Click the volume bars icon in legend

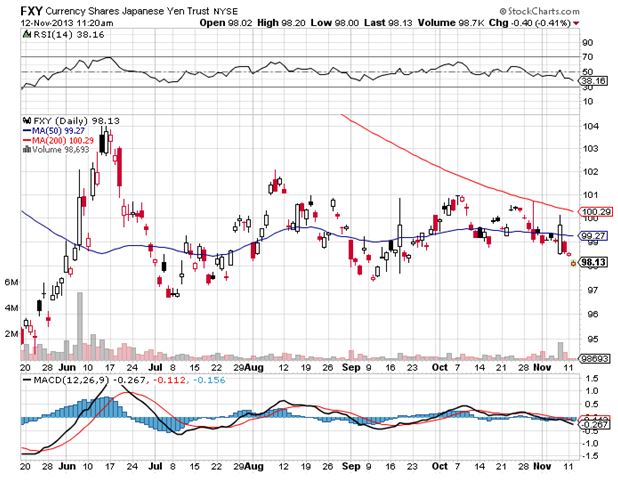(x=26, y=148)
